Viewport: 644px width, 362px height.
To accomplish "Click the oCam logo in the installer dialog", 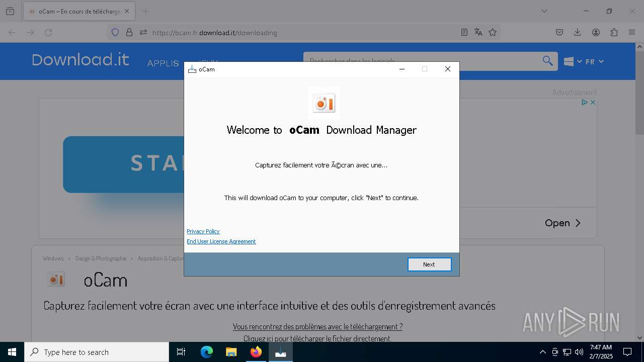I will tap(324, 103).
